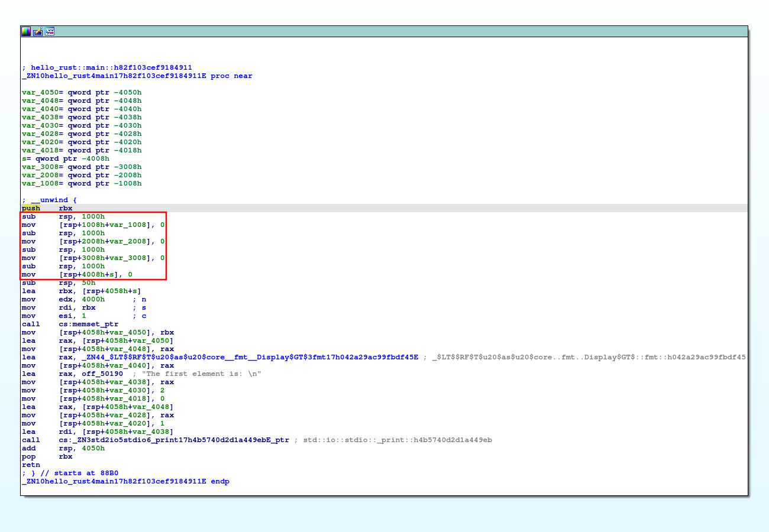769x532 pixels.
Task: Select the var_1008 stack variable definition
Action: 41,183
